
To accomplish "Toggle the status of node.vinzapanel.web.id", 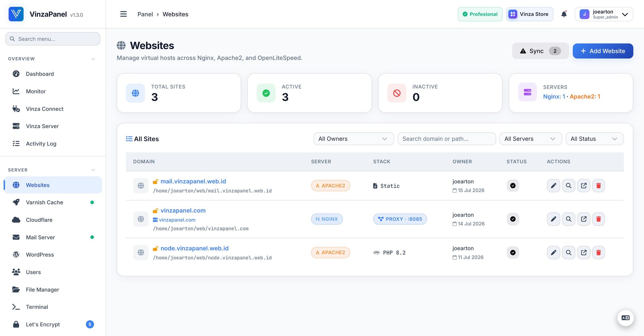I will [513, 253].
